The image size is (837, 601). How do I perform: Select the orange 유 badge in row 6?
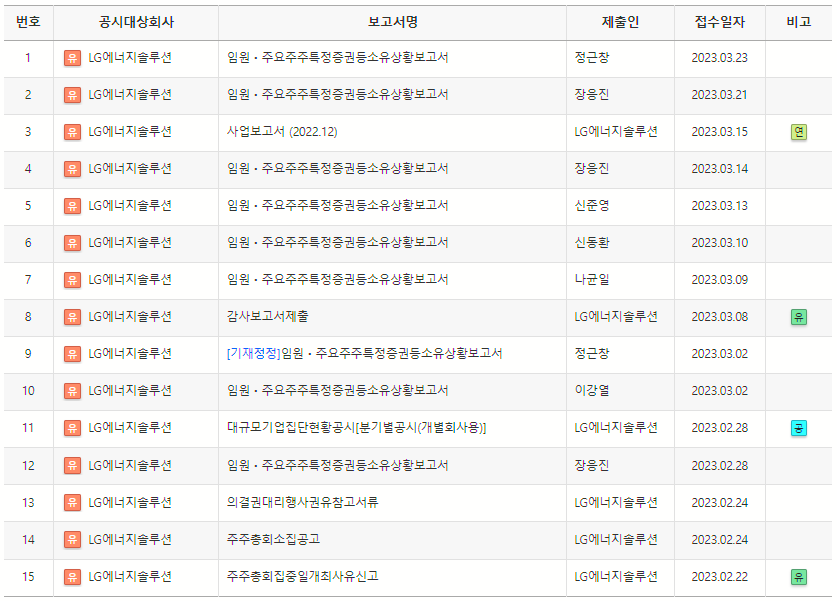click(x=72, y=243)
